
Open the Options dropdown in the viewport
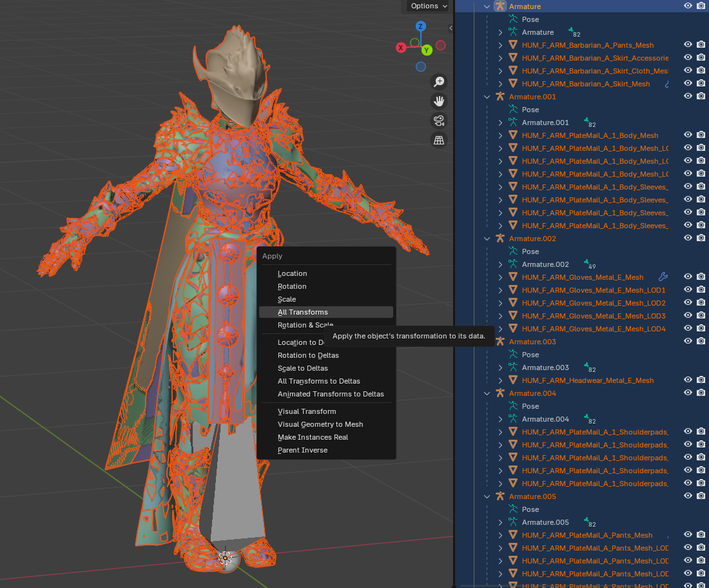pos(429,6)
